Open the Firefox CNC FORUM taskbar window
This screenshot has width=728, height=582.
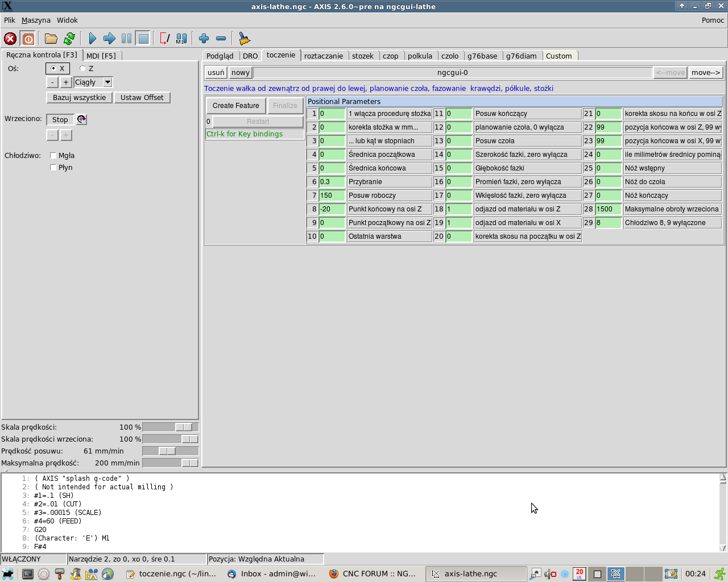point(373,574)
